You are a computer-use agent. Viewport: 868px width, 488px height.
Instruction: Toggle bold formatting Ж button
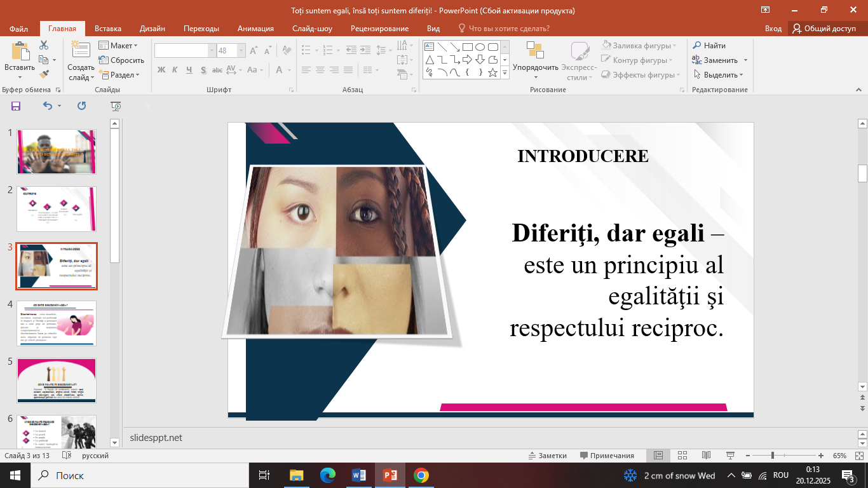pos(161,70)
